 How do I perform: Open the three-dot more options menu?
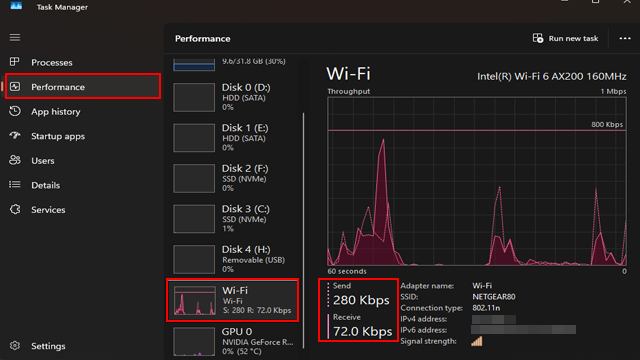point(625,38)
